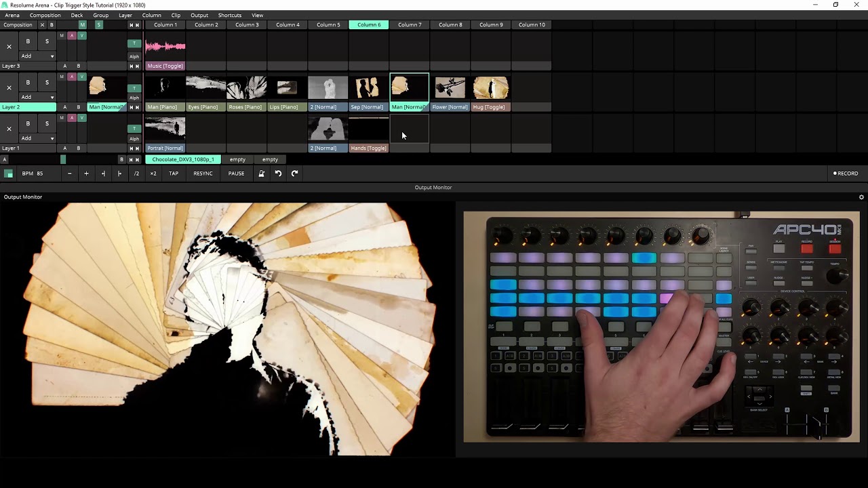Viewport: 868px width, 488px height.
Task: Toggle Bypass B on Layer 2
Action: (28, 83)
